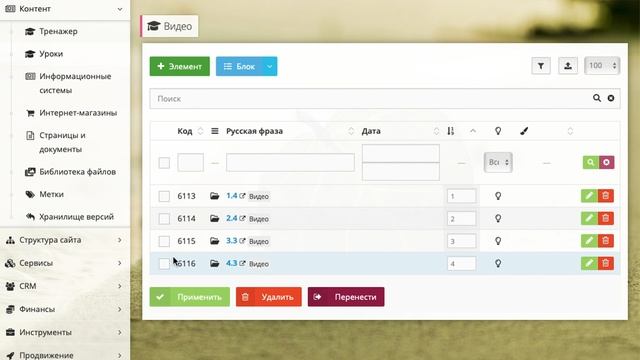Image resolution: width=640 pixels, height=360 pixels.
Task: Check the box for row 6115
Action: click(x=164, y=241)
